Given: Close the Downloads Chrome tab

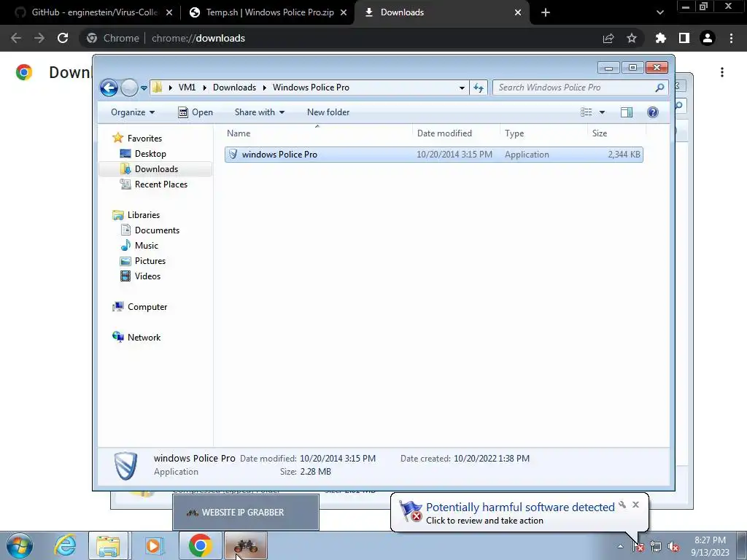Looking at the screenshot, I should (x=518, y=12).
